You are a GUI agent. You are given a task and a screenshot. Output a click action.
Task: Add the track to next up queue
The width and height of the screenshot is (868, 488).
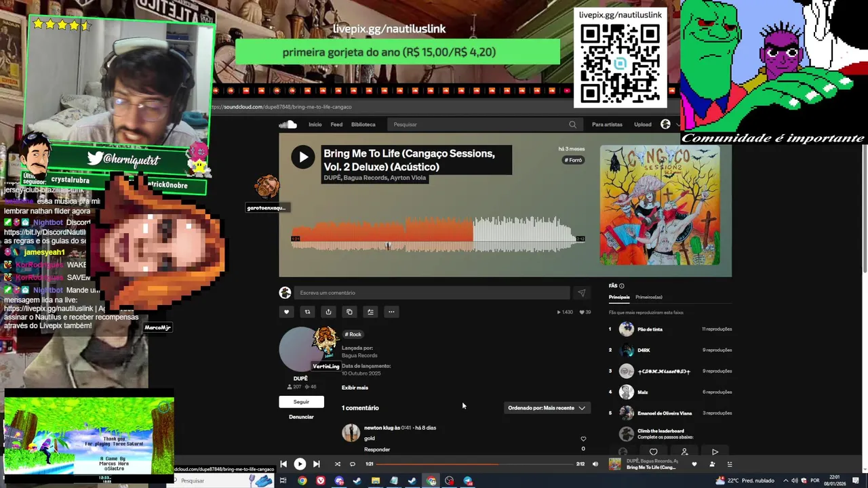(370, 312)
